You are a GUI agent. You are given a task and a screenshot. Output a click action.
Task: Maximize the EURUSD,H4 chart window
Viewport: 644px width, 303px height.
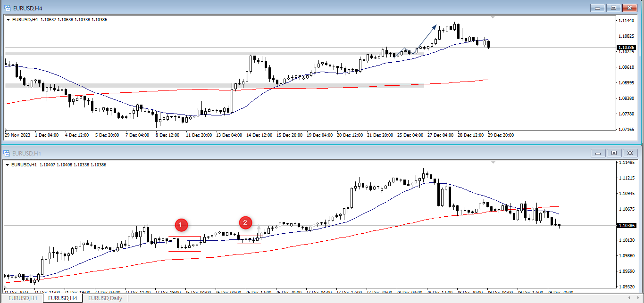pos(614,8)
